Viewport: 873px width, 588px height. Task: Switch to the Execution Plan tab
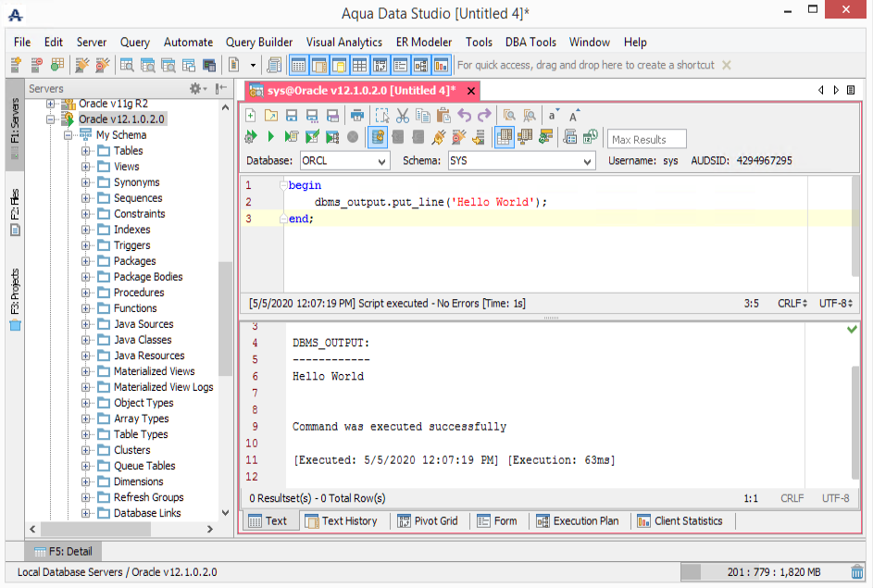(x=577, y=521)
